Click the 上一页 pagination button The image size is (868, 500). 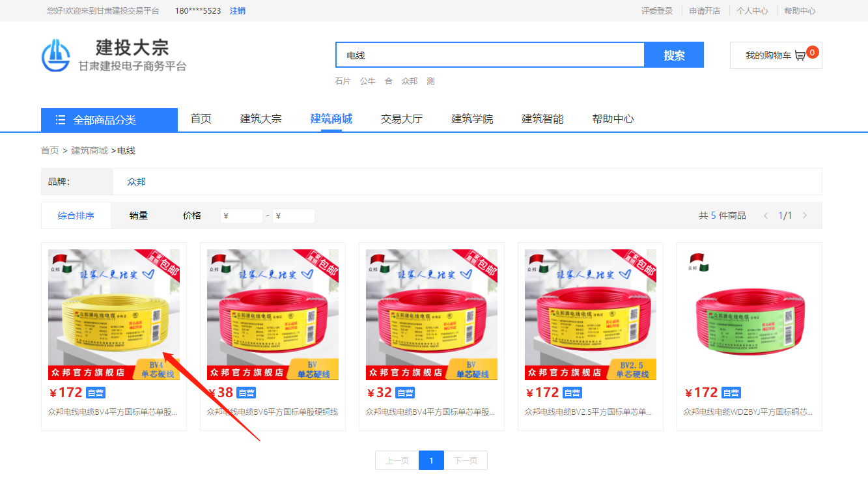tap(397, 460)
